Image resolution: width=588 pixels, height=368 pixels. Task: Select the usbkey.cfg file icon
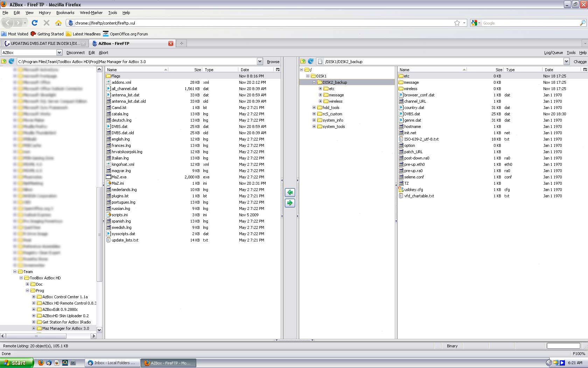pyautogui.click(x=401, y=190)
